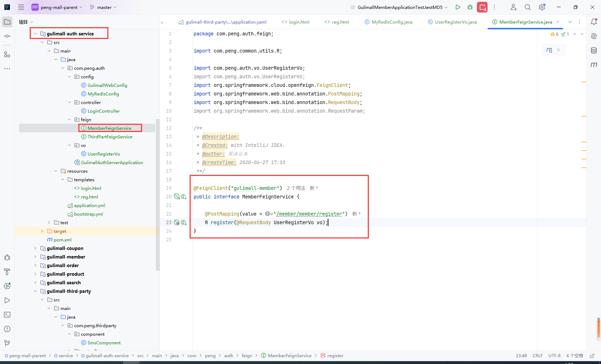Click translate floating toolbar icon in editor
601x364 pixels.
point(549,50)
